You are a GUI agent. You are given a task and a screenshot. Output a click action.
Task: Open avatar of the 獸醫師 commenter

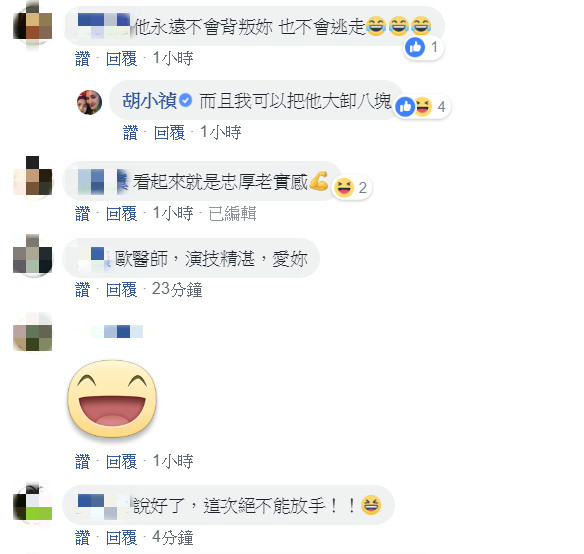[x=32, y=255]
